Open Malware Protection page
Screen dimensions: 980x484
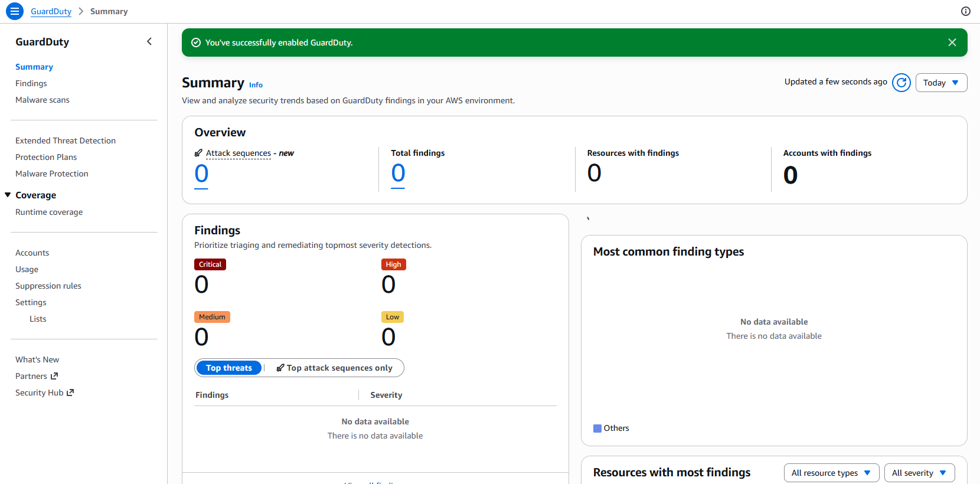coord(52,174)
